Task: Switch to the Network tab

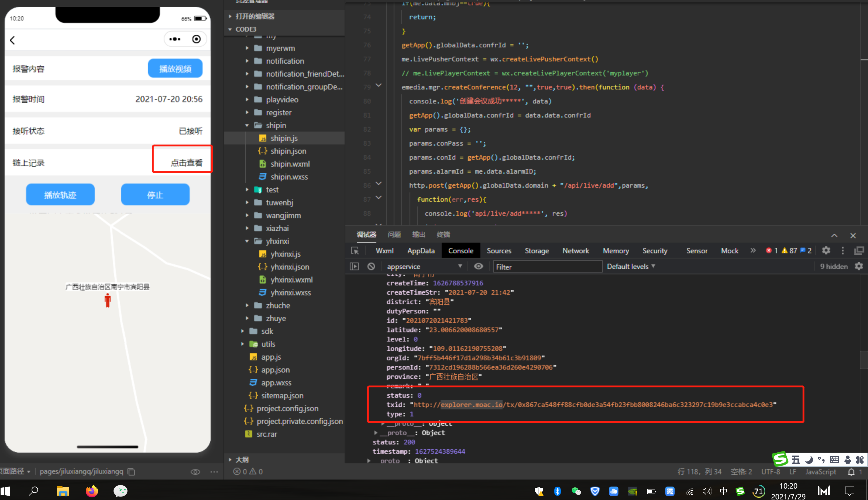Action: (575, 251)
